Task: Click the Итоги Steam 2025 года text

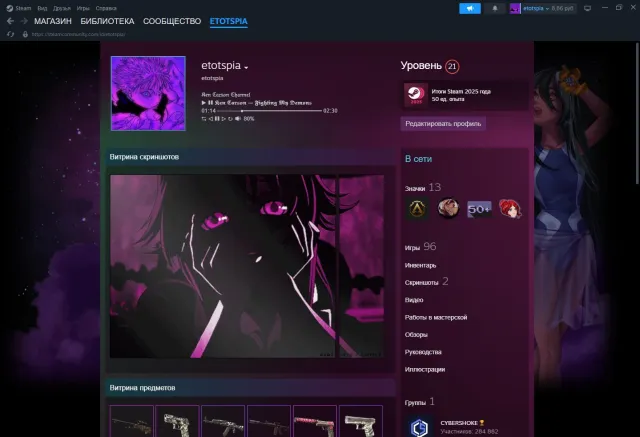Action: 461,92
